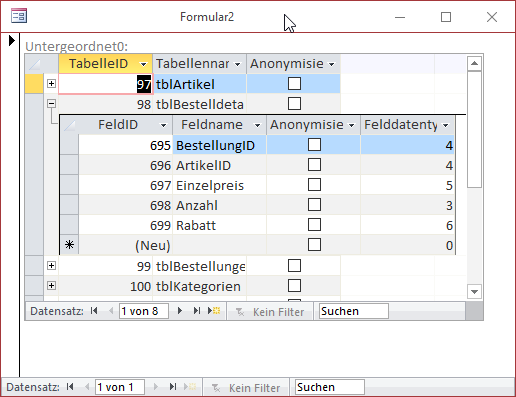The image size is (516, 397).
Task: Click new record button in main form navigation
Action: pos(190,387)
